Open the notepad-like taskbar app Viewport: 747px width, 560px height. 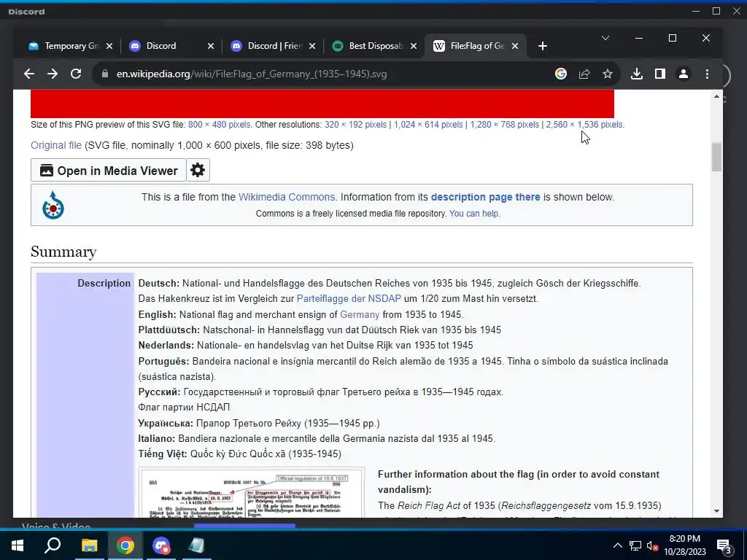(196, 545)
